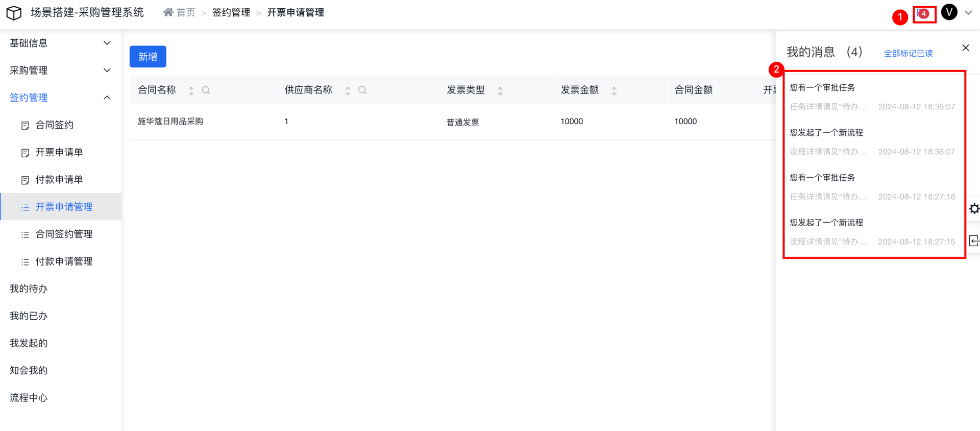Screen dimensions: 980x431
Task: Open the user avatar V menu
Action: click(x=949, y=12)
